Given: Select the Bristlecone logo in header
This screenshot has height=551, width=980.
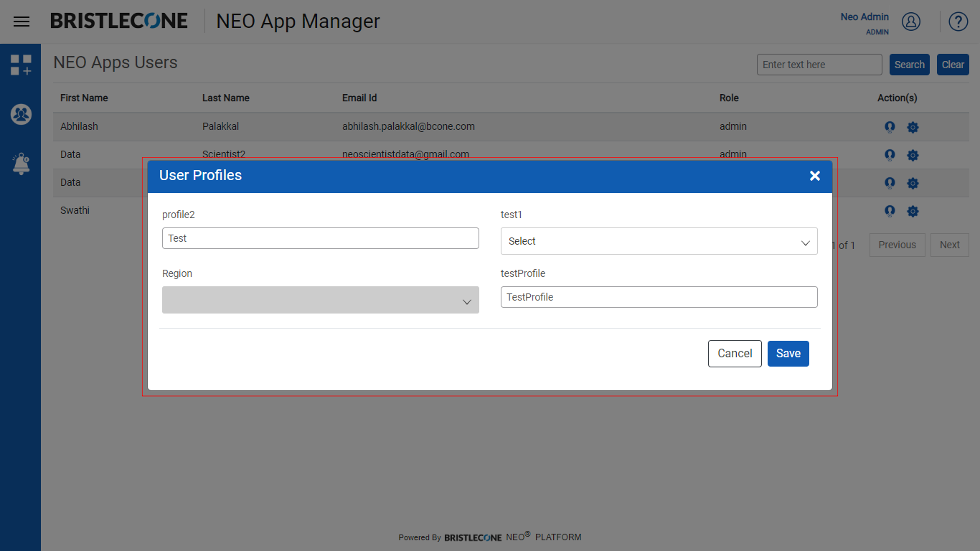Looking at the screenshot, I should (x=119, y=21).
